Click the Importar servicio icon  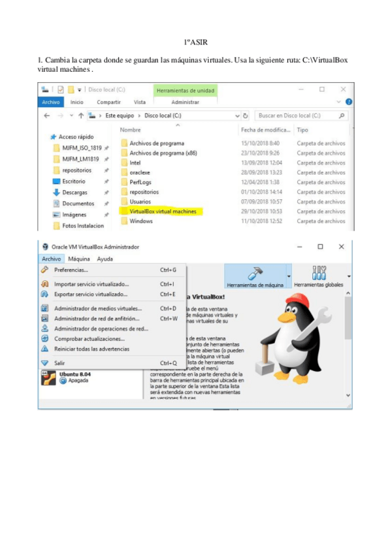pos(44,284)
